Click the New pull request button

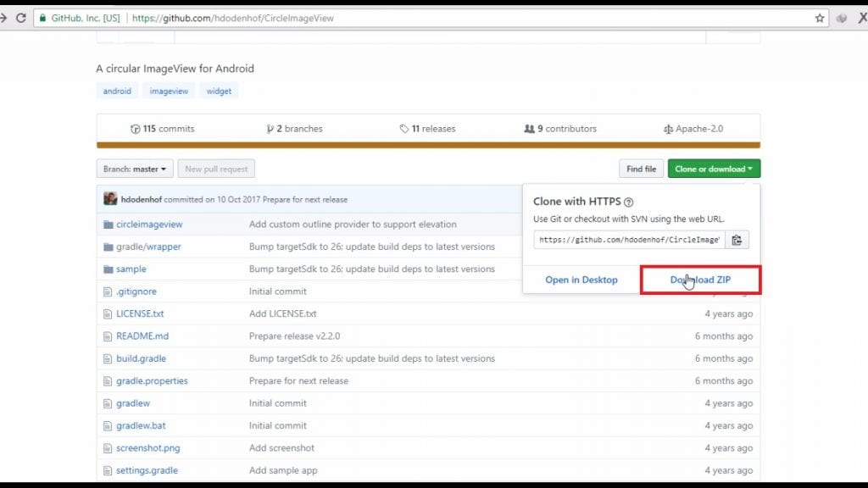[216, 169]
